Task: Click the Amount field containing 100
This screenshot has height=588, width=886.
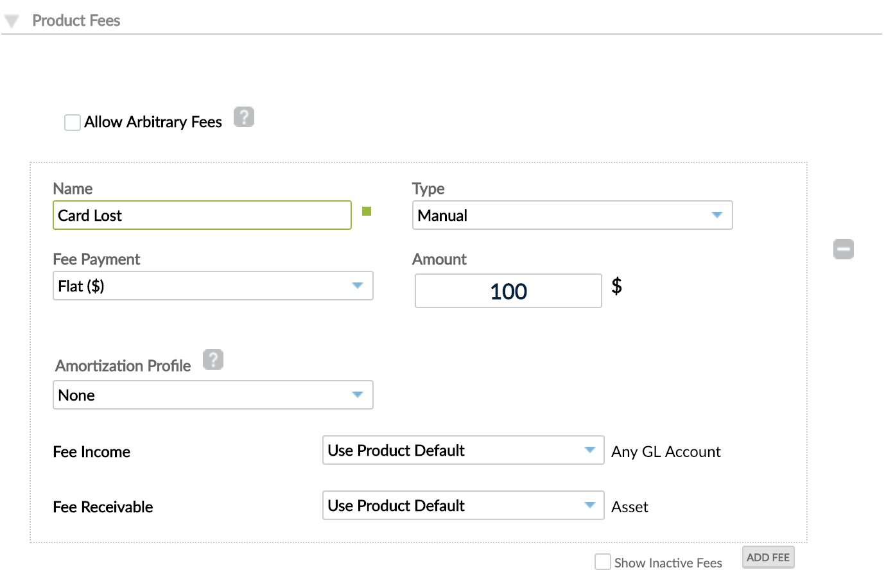Action: point(508,291)
